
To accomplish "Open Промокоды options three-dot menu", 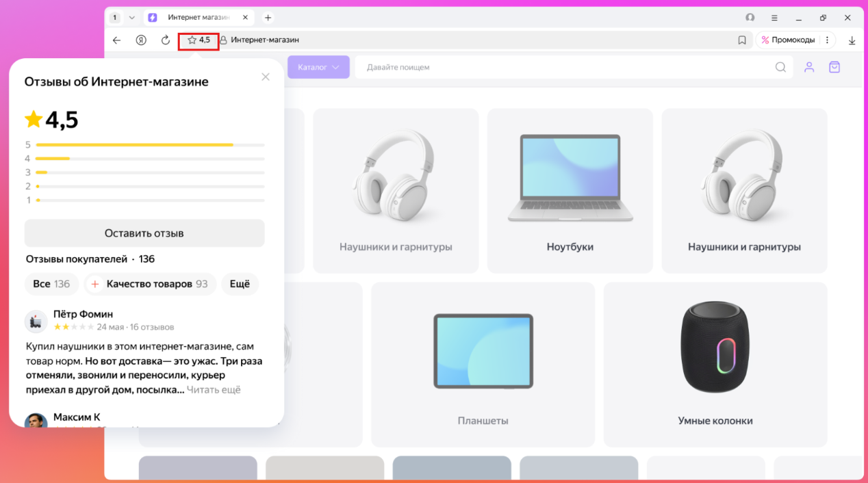I will pyautogui.click(x=828, y=40).
